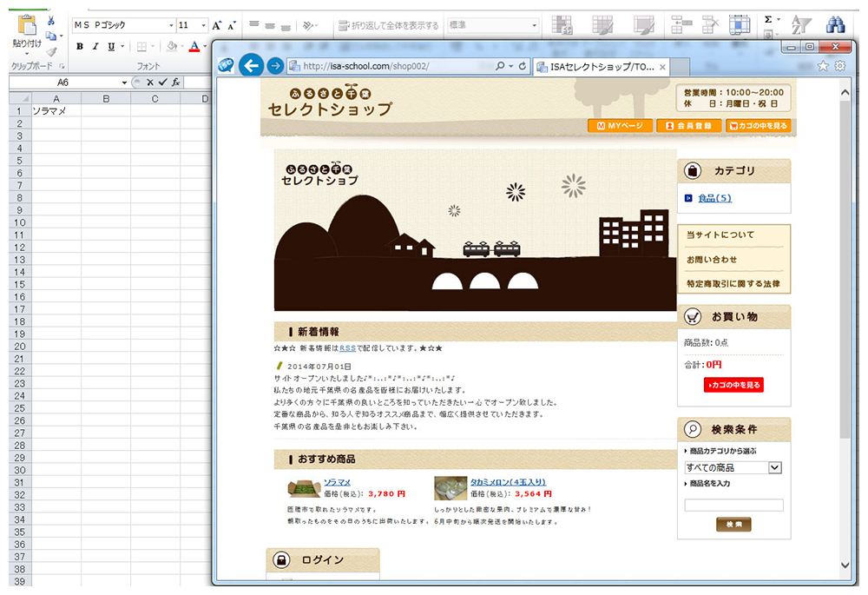
Task: Click the browser forward arrow button
Action: 275,66
